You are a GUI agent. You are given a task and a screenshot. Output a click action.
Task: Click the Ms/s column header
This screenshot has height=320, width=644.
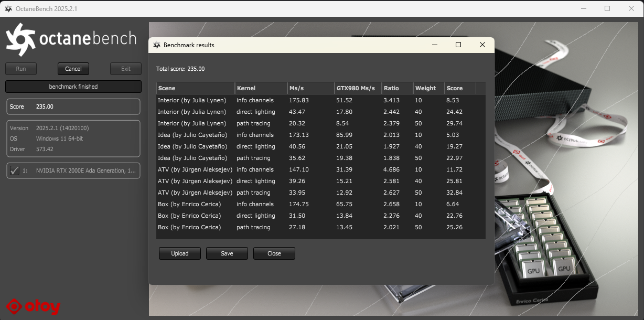(x=311, y=88)
